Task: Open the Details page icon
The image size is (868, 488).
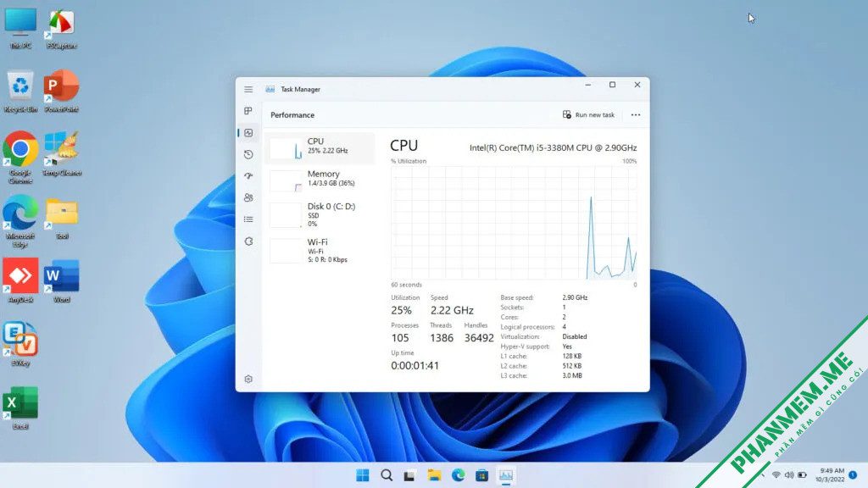Action: 248,219
